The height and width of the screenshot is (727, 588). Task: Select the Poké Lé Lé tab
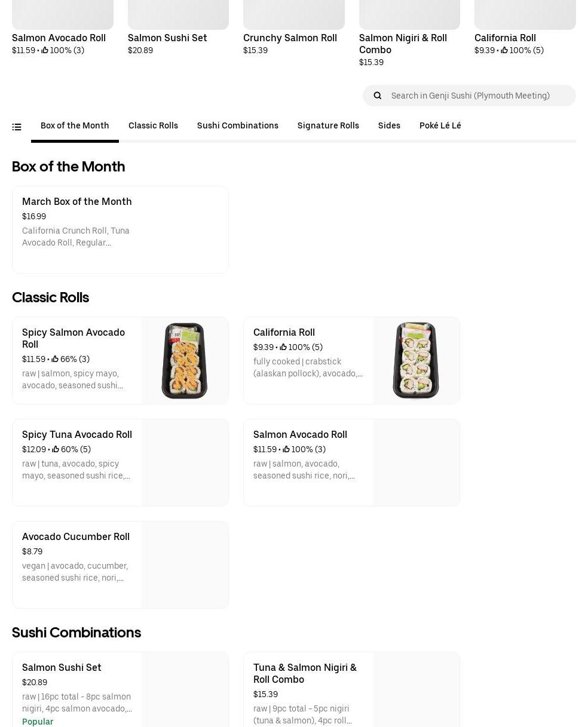pyautogui.click(x=440, y=125)
